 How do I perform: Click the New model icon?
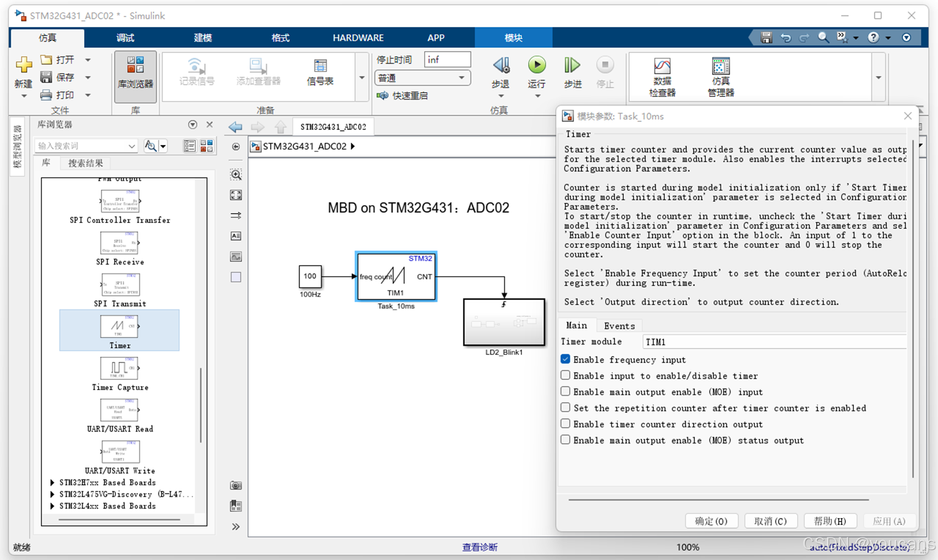coord(23,65)
